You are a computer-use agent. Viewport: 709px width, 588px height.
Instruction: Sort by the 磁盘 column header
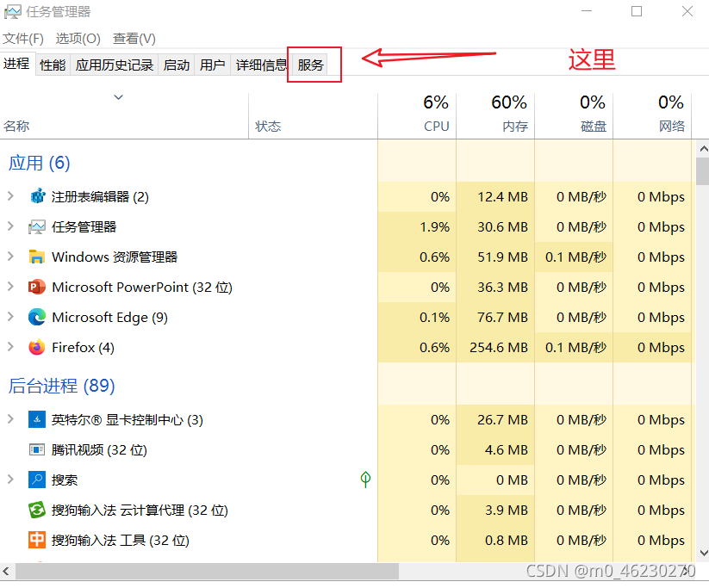pyautogui.click(x=574, y=115)
